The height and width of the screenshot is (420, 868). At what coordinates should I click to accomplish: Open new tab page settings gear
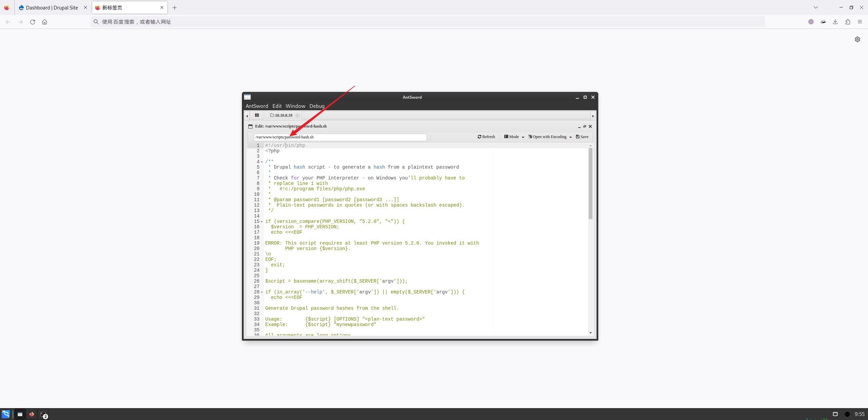click(x=857, y=39)
